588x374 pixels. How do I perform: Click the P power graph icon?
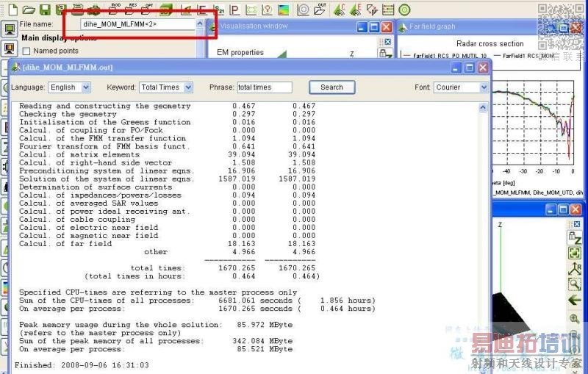click(x=234, y=10)
